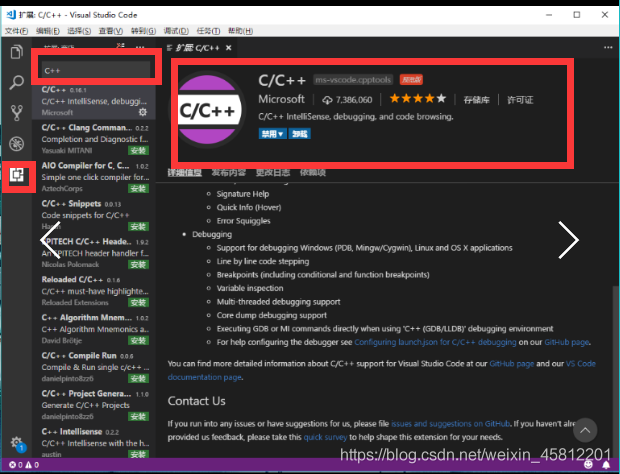Install C/C++ Project Generator extension
The image size is (620, 474).
138,416
